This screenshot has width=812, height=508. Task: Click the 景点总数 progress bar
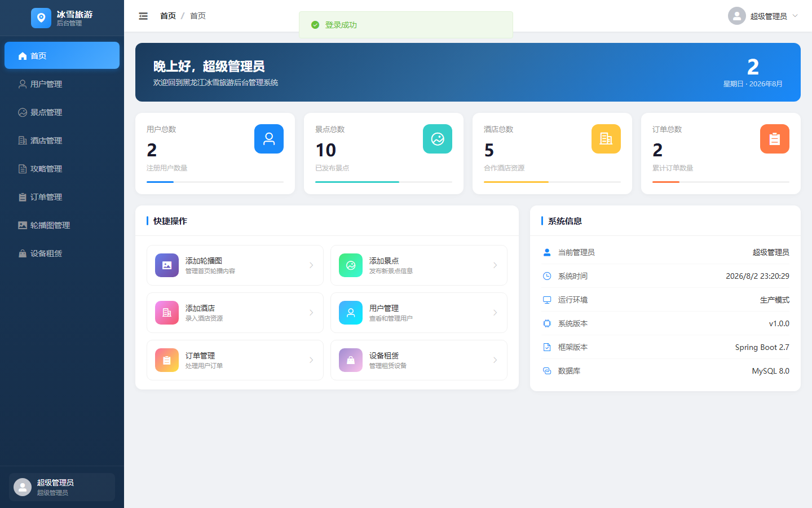[383, 182]
